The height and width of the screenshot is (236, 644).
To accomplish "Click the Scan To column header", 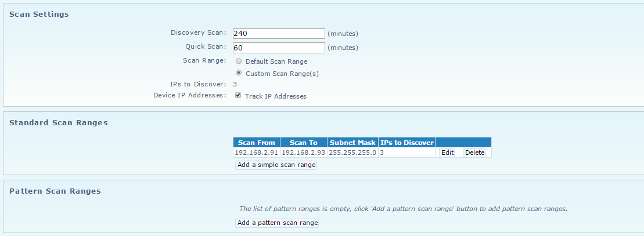I will point(304,143).
